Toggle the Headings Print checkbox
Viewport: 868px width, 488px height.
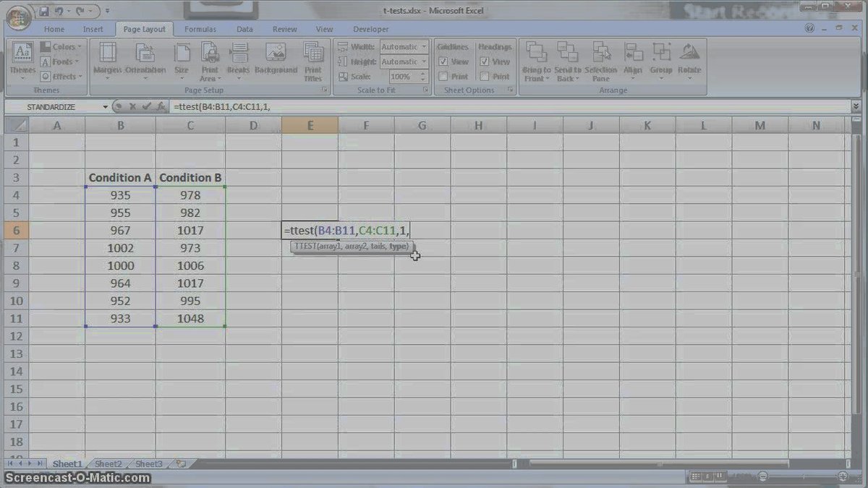[x=485, y=77]
